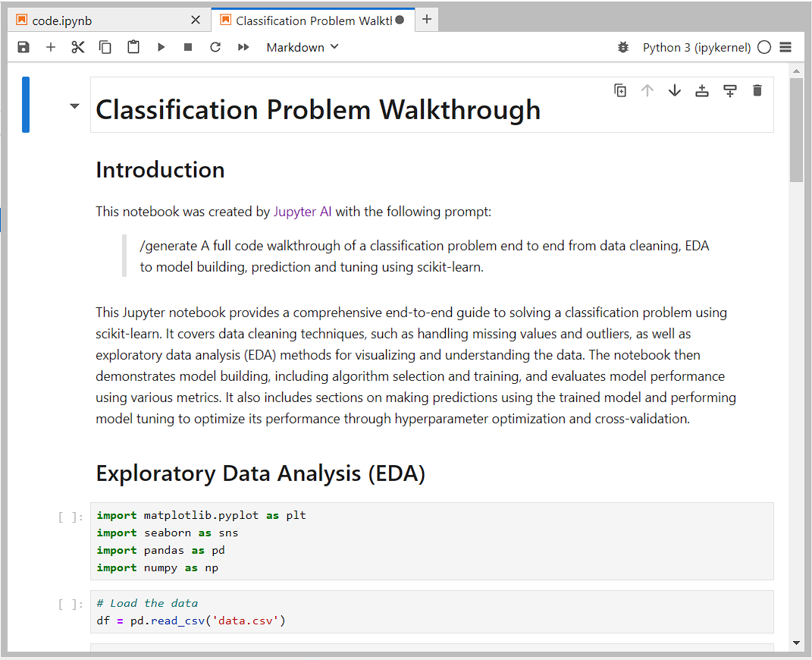The width and height of the screenshot is (812, 660).
Task: Enable the debugger bug icon
Action: 623,47
